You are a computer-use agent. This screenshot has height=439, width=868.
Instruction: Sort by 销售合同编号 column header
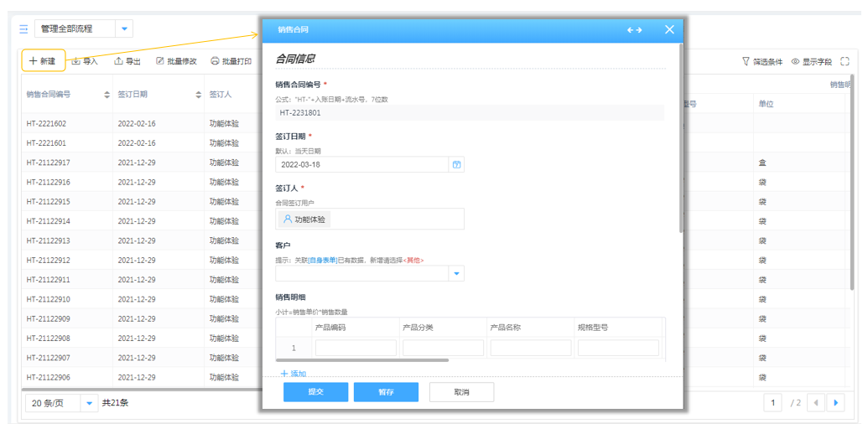107,95
